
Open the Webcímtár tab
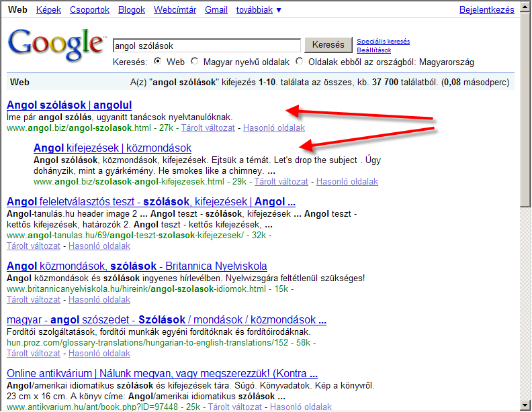(175, 10)
